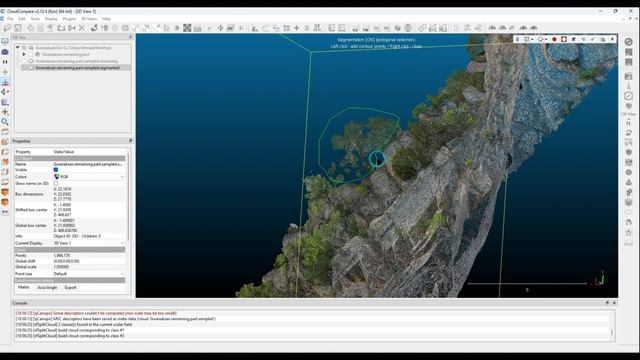Open the Display menu
640x360 pixels.
(51, 19)
